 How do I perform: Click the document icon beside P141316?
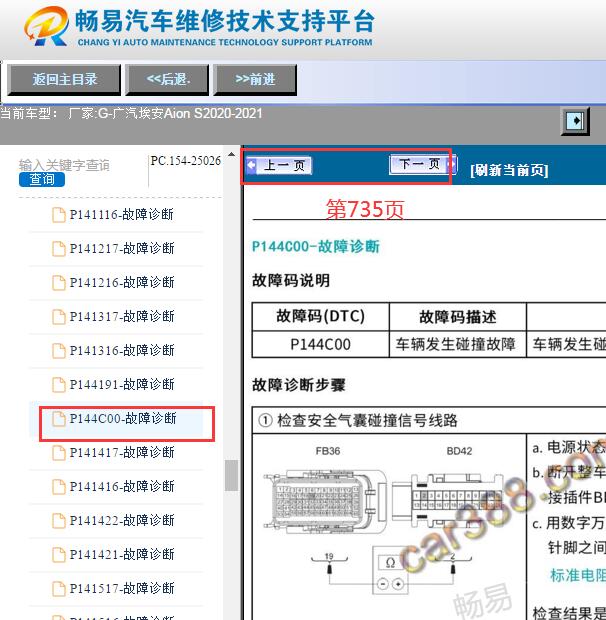59,351
